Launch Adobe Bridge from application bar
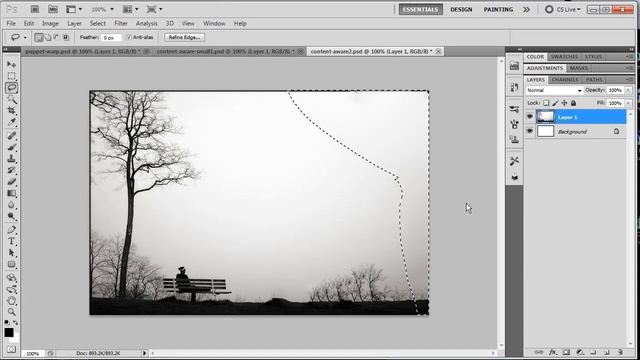The image size is (640, 360). (x=35, y=9)
